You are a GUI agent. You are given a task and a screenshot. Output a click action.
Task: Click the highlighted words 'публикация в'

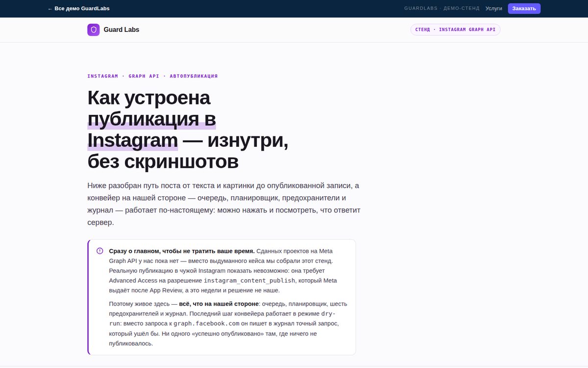pos(151,119)
